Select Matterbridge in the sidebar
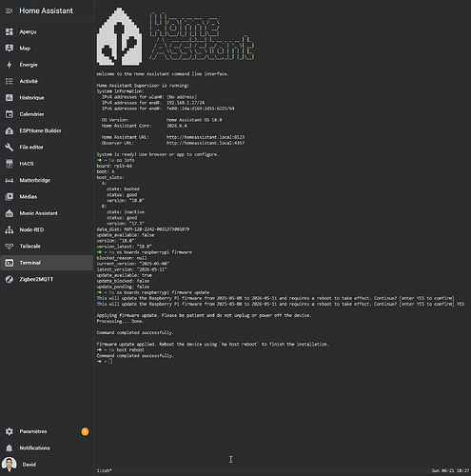 coord(47,180)
